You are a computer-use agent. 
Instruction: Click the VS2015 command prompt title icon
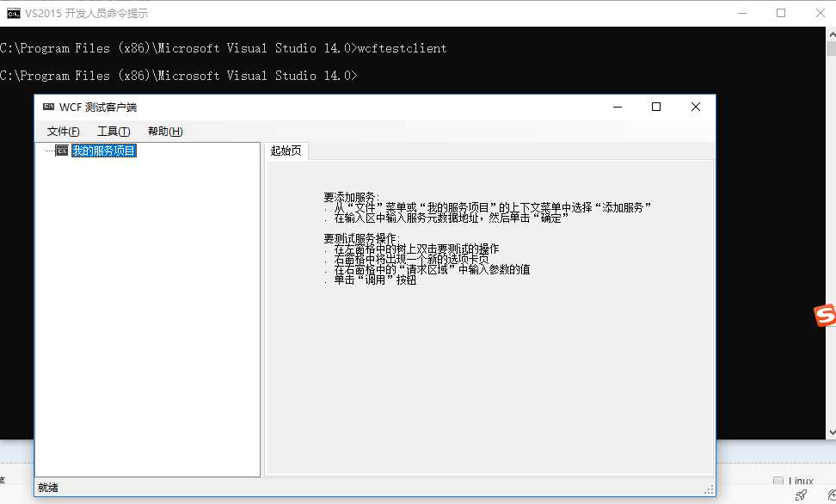tap(13, 14)
